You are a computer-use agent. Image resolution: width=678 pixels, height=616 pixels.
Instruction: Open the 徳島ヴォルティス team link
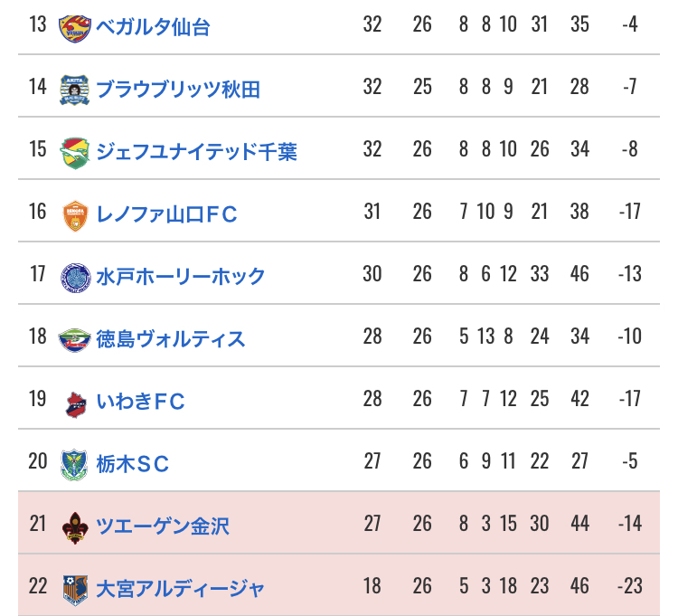pos(171,339)
